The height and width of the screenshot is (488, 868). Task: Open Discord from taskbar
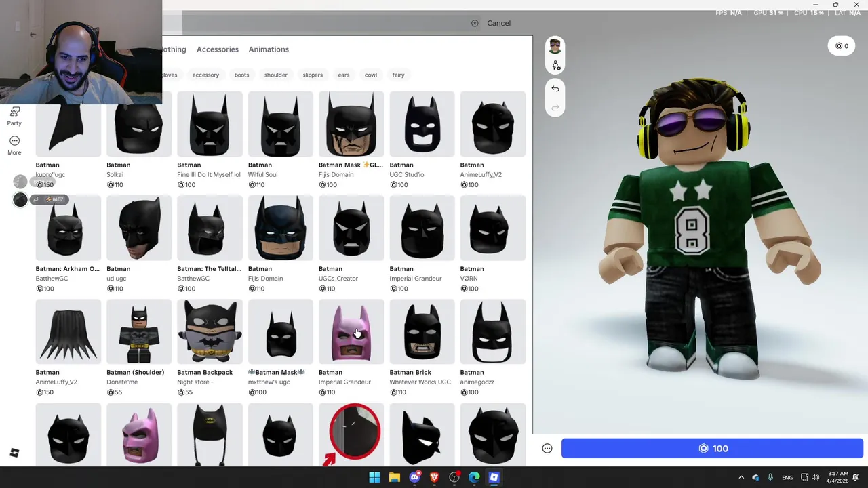tap(414, 477)
